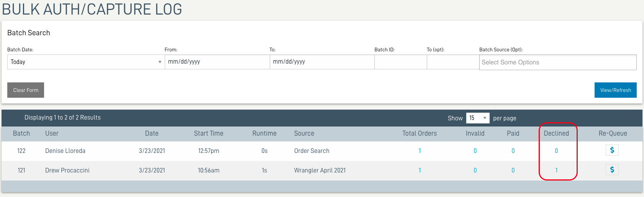Viewport: 644px width, 197px height.
Task: Open Total Orders count for batch 121
Action: tap(420, 171)
